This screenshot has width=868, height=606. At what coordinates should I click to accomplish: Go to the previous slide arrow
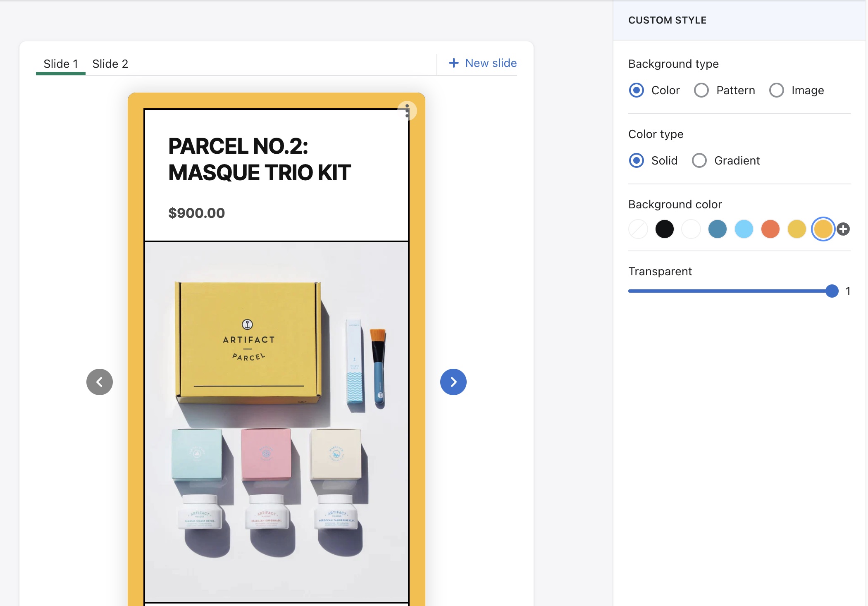(100, 382)
